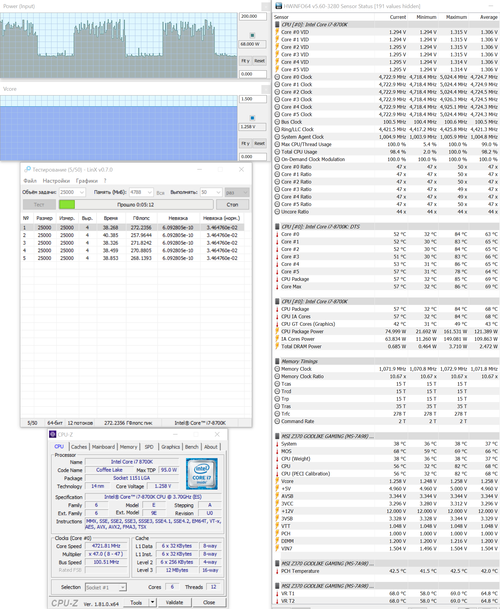Click the Все memory button in LinX
The height and width of the screenshot is (609, 500).
[160, 193]
